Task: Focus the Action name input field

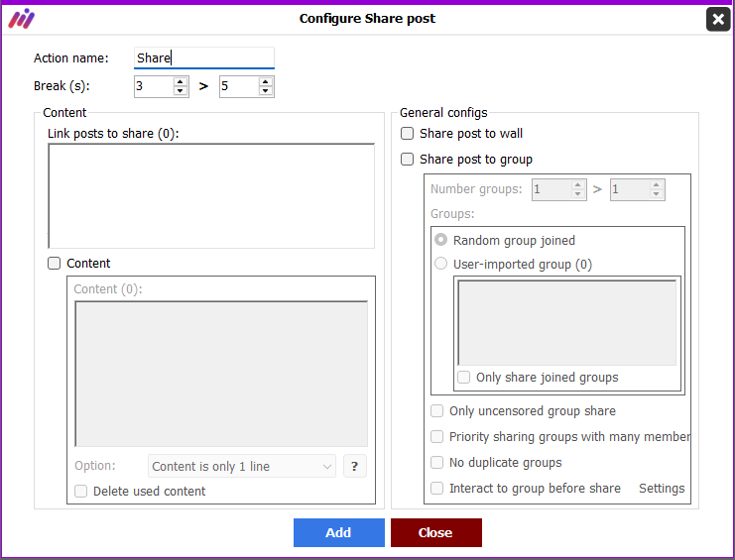Action: click(x=204, y=58)
